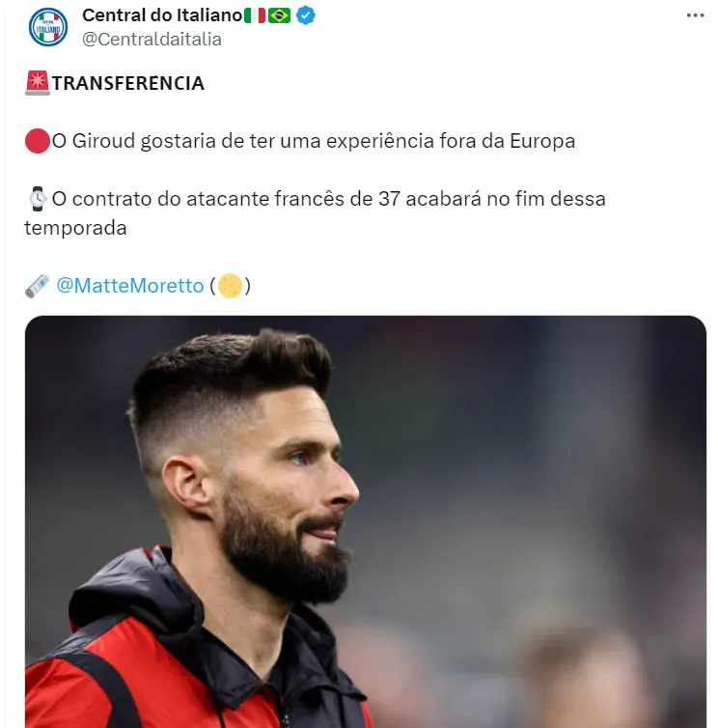Open the three-dot more options menu
The height and width of the screenshot is (728, 718).
(695, 15)
